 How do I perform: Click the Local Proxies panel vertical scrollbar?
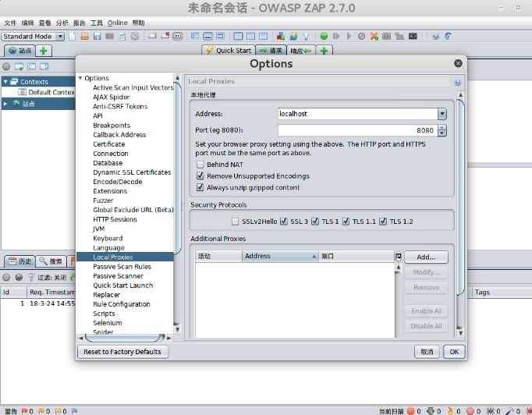point(460,197)
